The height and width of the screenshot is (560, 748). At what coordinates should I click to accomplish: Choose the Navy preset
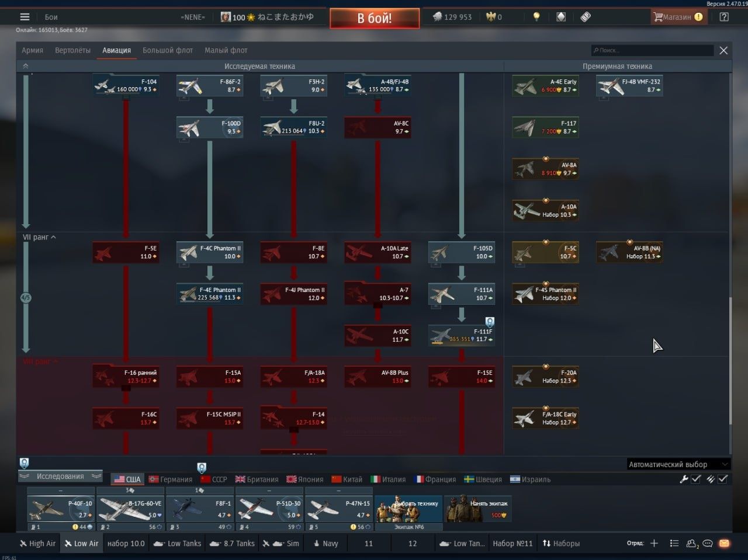325,543
